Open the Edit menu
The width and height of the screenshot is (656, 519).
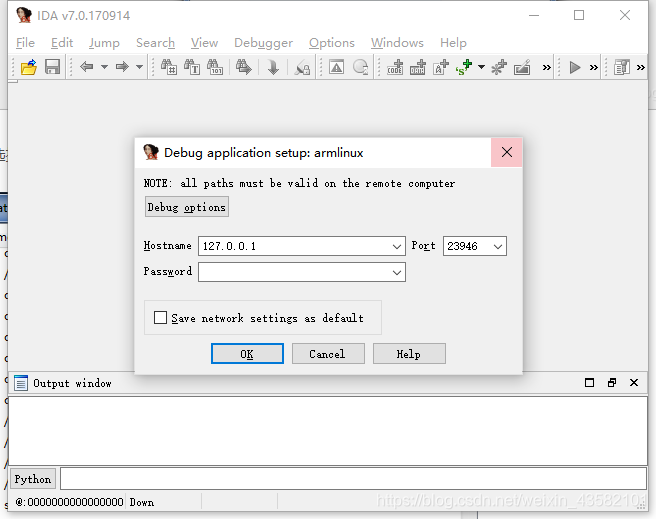(x=62, y=43)
